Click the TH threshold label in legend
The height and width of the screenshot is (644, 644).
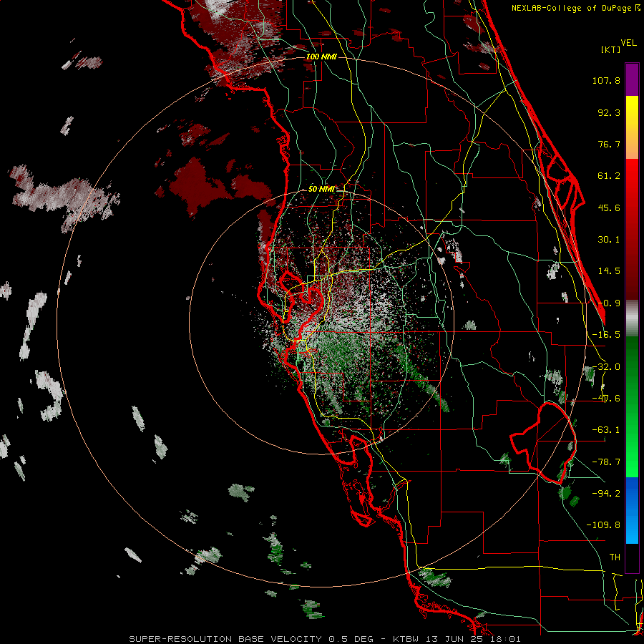point(615,557)
